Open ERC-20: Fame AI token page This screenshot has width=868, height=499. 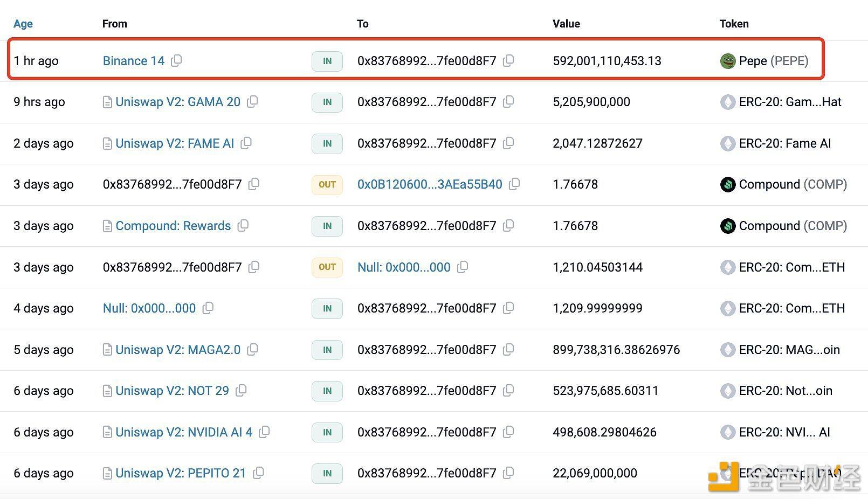click(785, 143)
